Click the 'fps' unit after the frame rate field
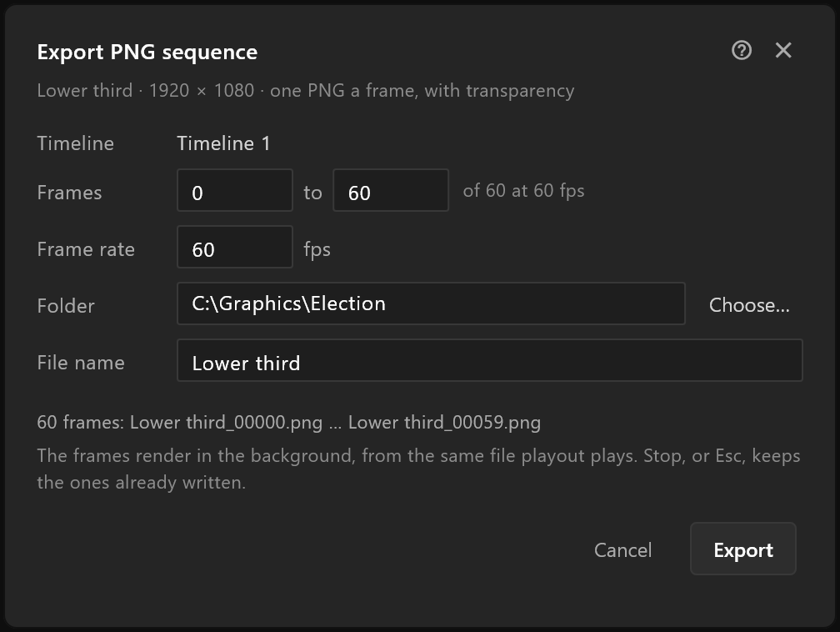 coord(317,250)
